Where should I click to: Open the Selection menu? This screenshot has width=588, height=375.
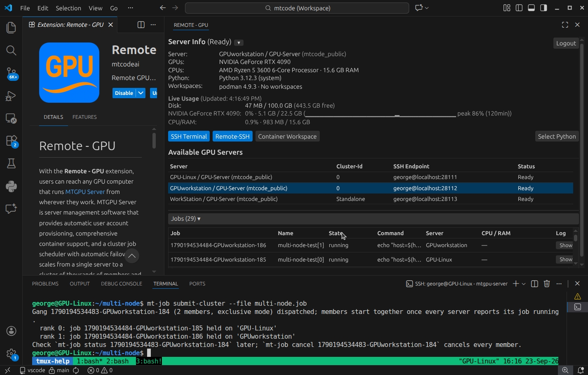pyautogui.click(x=68, y=8)
